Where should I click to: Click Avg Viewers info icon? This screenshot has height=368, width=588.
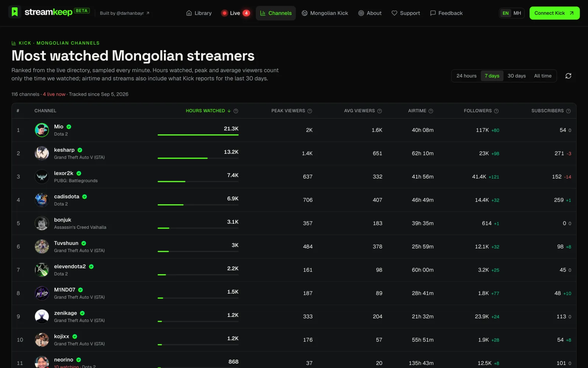pyautogui.click(x=380, y=111)
